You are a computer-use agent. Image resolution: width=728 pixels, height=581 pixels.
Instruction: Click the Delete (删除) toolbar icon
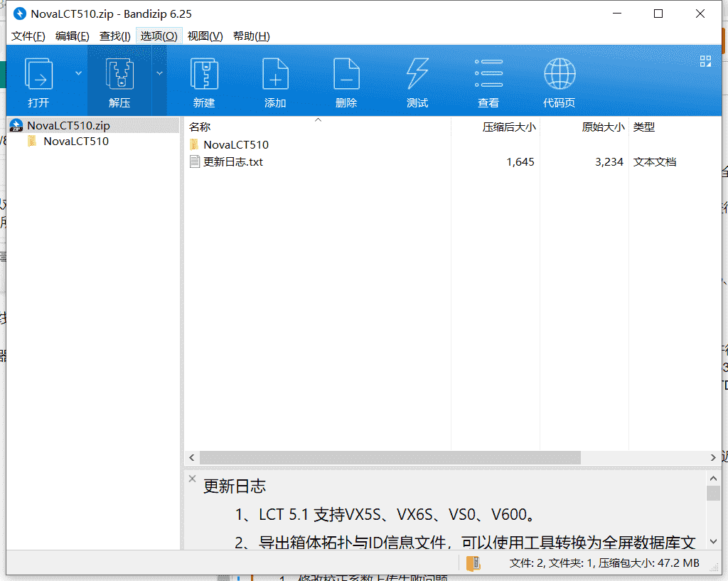(x=346, y=73)
